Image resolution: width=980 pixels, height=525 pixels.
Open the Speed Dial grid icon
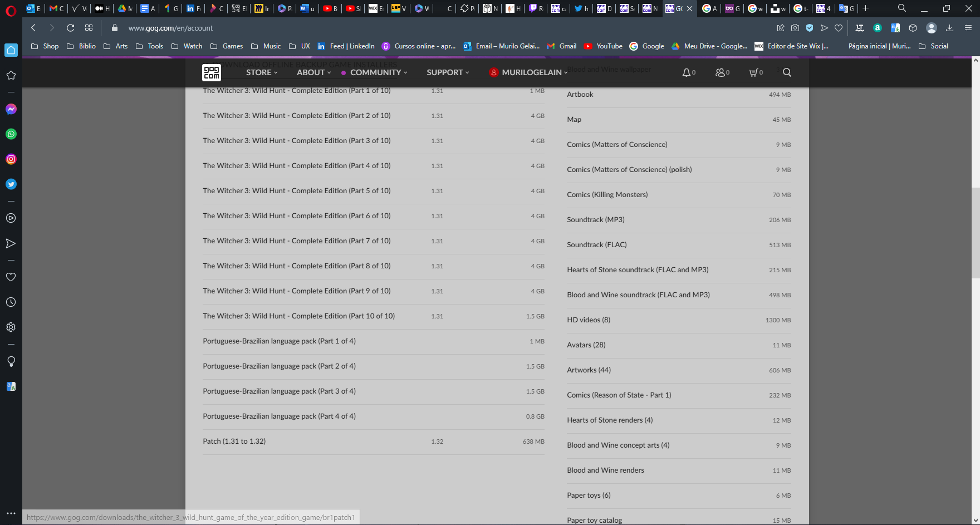pyautogui.click(x=89, y=28)
